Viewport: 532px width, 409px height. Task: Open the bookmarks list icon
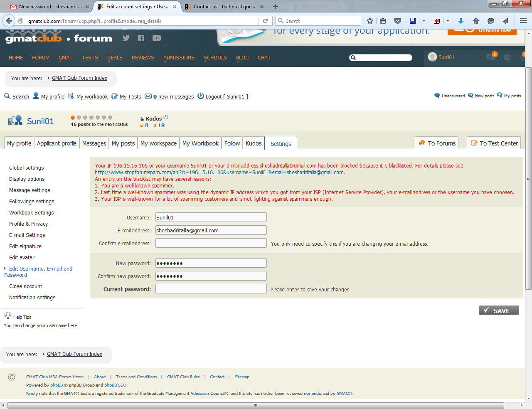click(x=383, y=21)
